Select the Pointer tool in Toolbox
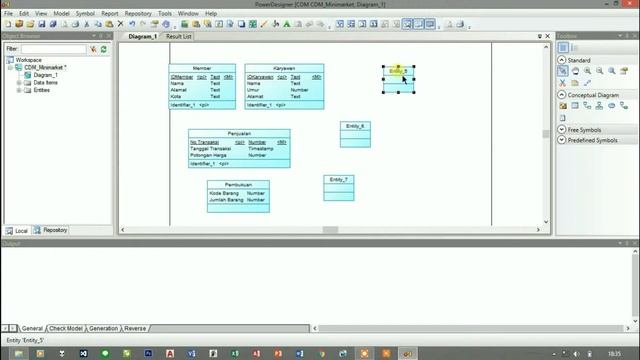Image resolution: width=640 pixels, height=360 pixels. click(563, 71)
